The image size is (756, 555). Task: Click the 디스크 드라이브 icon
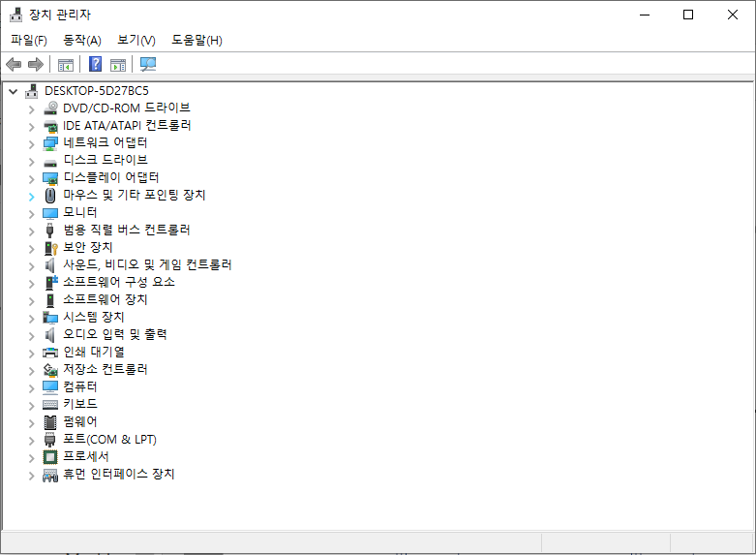[x=50, y=162]
